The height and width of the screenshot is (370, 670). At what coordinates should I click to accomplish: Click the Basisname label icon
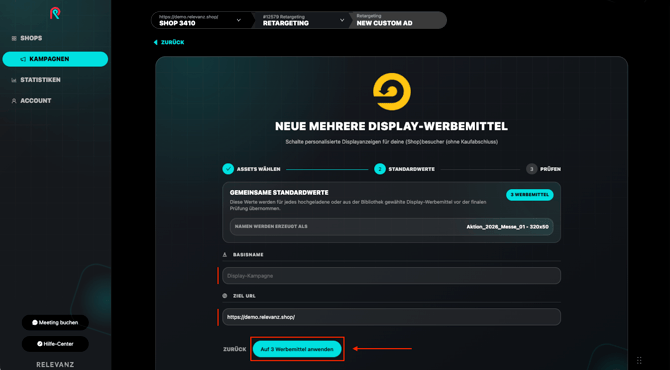point(225,255)
